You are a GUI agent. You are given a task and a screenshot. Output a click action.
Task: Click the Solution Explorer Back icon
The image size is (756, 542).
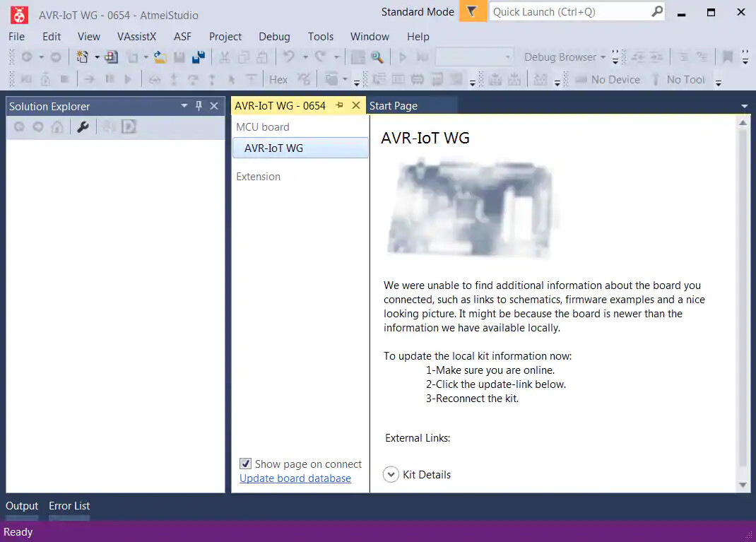point(19,126)
